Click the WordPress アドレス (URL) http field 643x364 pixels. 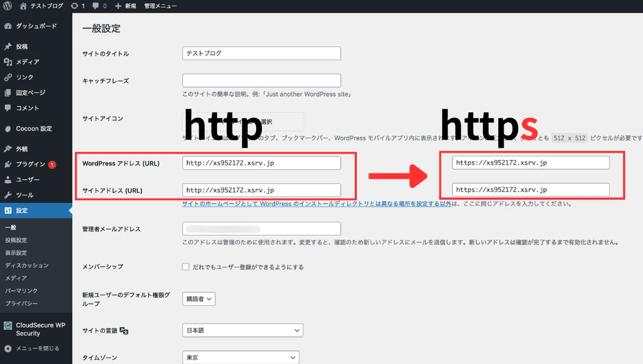[x=261, y=163]
